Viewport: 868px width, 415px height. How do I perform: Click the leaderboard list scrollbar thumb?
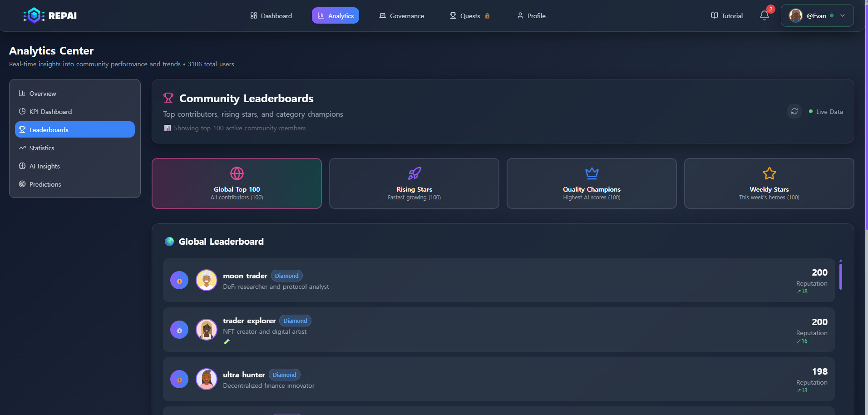[x=841, y=276]
